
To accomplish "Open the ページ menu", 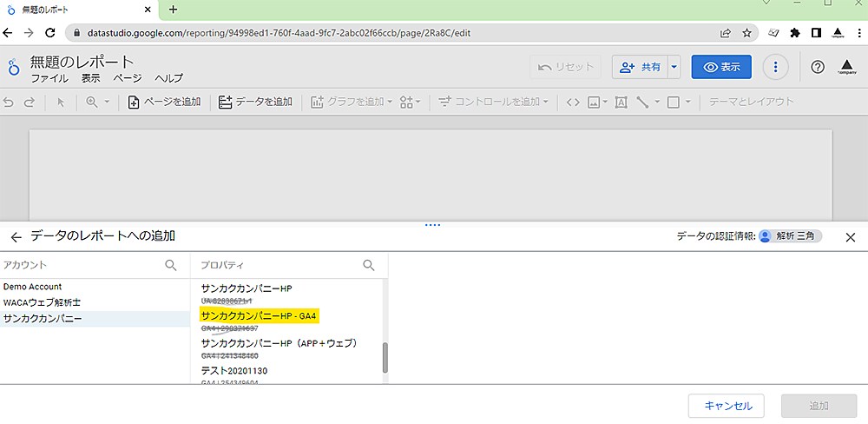I will (128, 78).
